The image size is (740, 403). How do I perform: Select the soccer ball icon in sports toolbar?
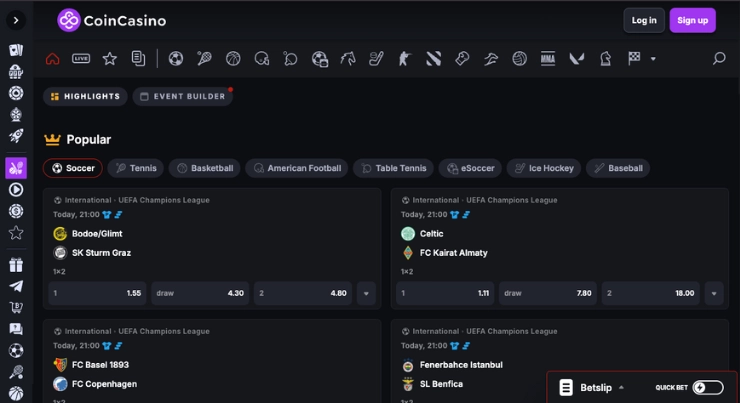[x=176, y=59]
